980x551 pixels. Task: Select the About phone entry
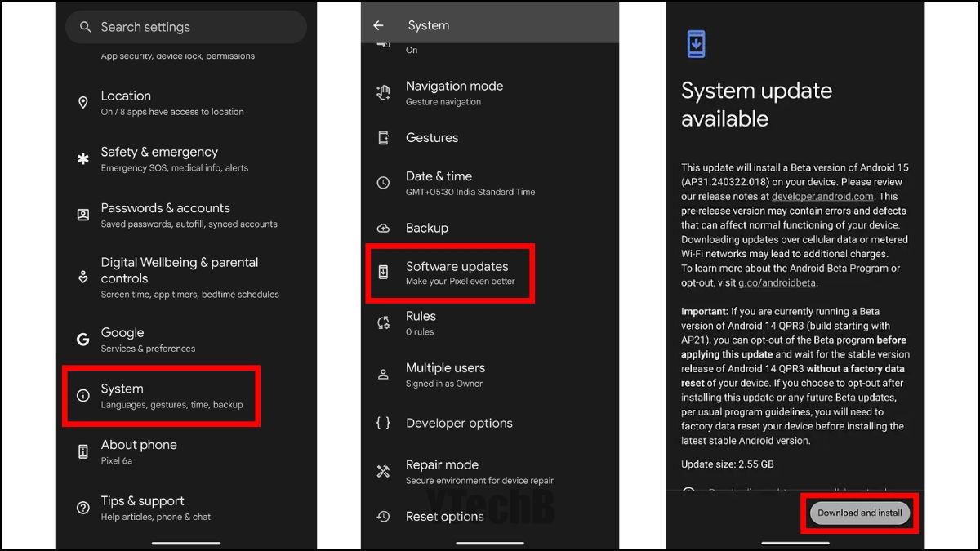pyautogui.click(x=138, y=451)
